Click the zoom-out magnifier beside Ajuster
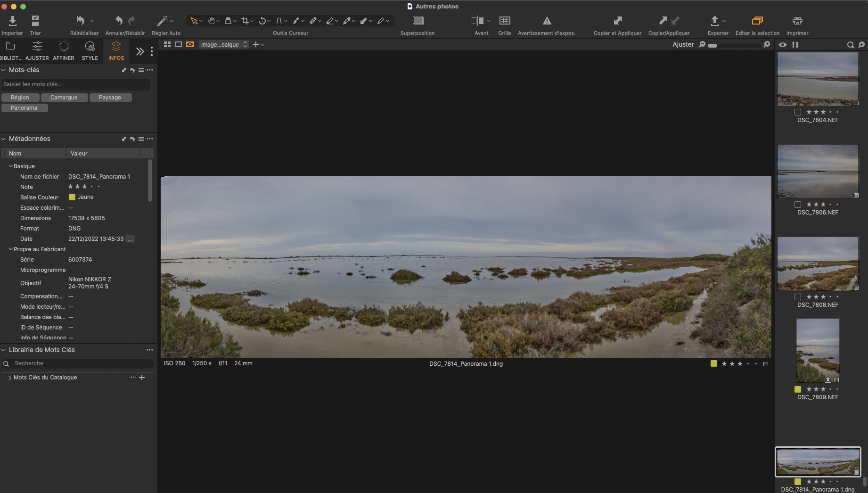 pos(702,44)
